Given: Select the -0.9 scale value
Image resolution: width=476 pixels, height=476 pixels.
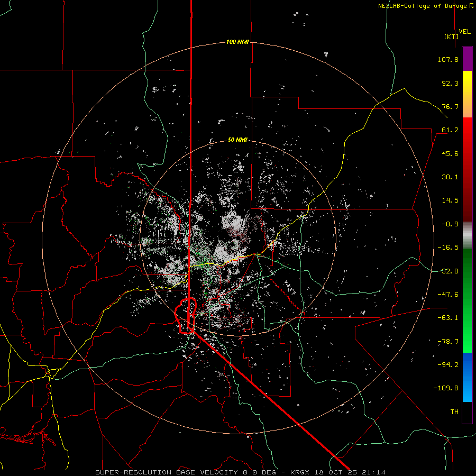Looking at the screenshot, I should [x=450, y=224].
